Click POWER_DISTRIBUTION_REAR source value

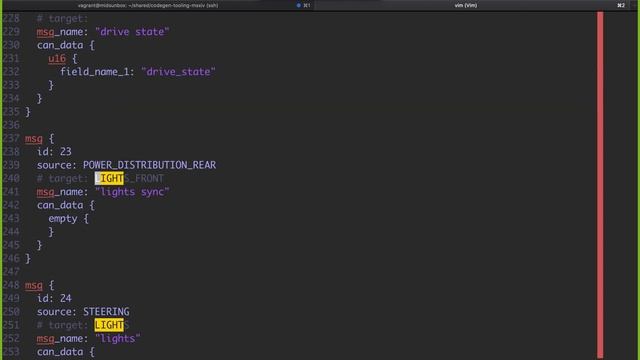pyautogui.click(x=149, y=165)
